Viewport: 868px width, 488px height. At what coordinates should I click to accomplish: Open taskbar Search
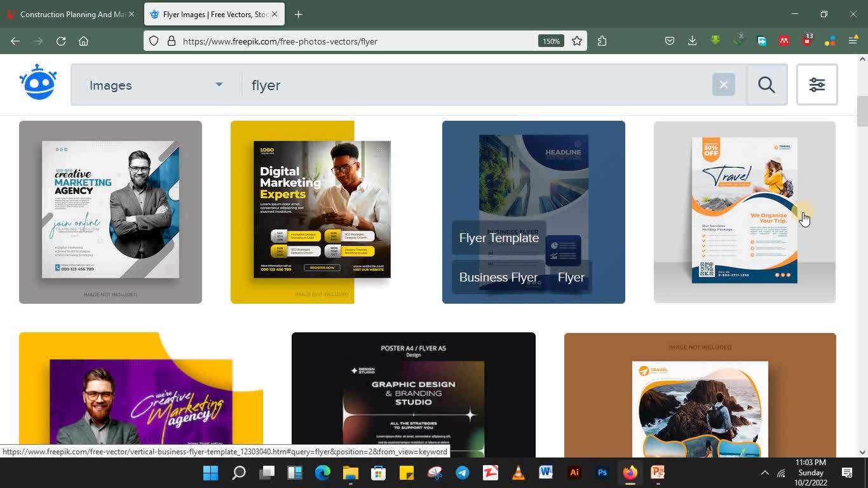coord(239,473)
